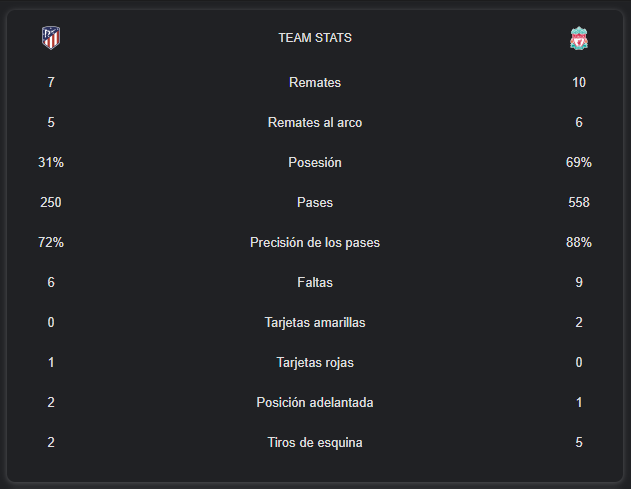
Task: Click the 31% possession value
Action: pyautogui.click(x=51, y=163)
